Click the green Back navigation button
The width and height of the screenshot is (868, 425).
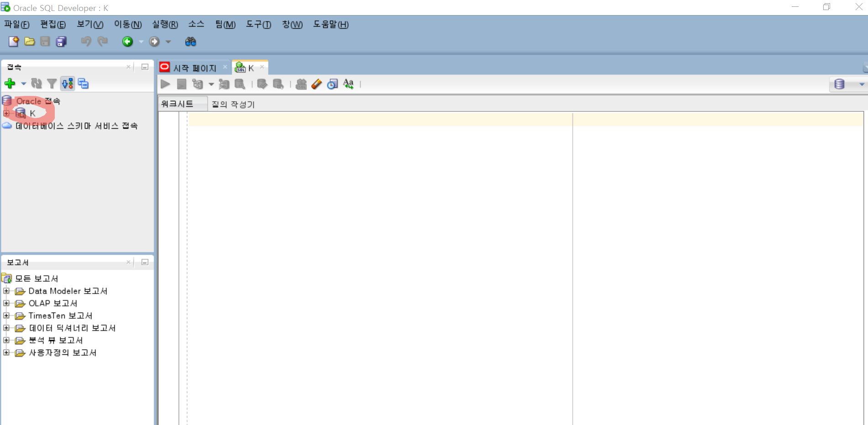tap(127, 42)
